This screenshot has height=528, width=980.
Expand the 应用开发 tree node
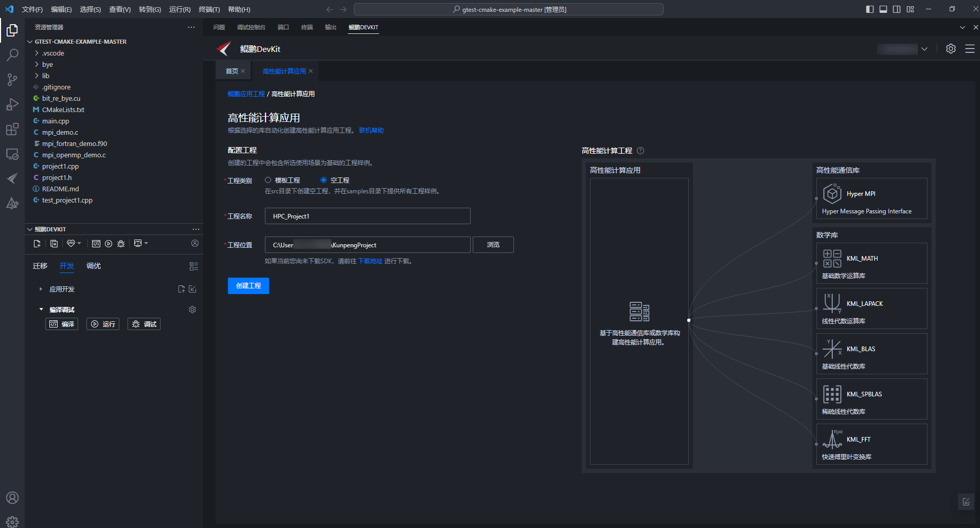click(x=41, y=289)
